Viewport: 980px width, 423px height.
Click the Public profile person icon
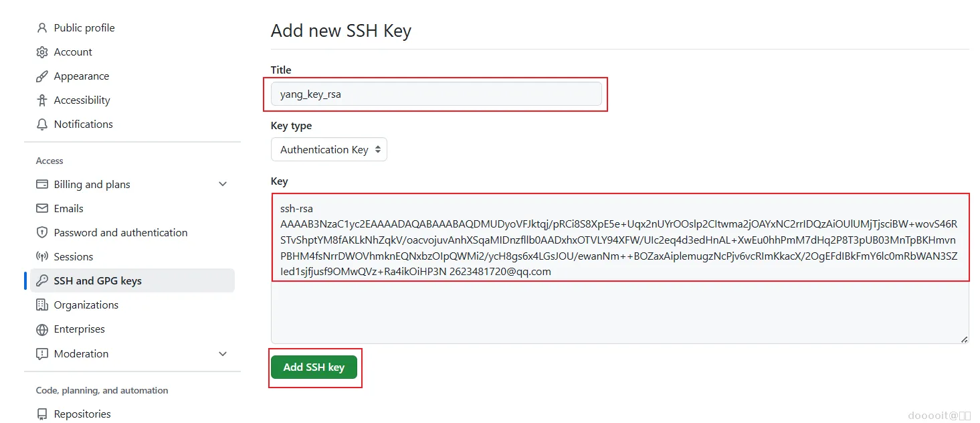(x=42, y=28)
